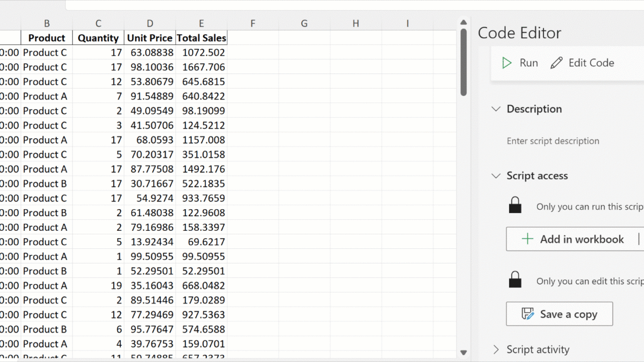
Task: Click the lock icon beside run access
Action: (x=515, y=205)
